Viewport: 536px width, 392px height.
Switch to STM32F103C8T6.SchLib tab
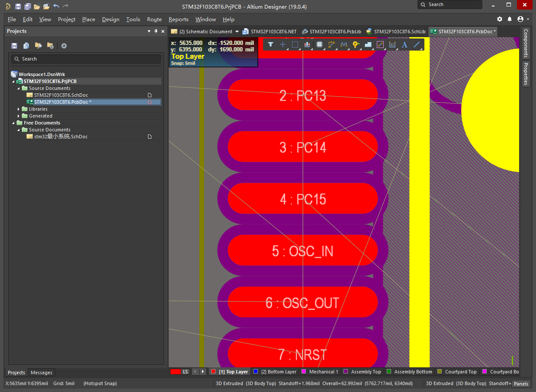coord(395,32)
